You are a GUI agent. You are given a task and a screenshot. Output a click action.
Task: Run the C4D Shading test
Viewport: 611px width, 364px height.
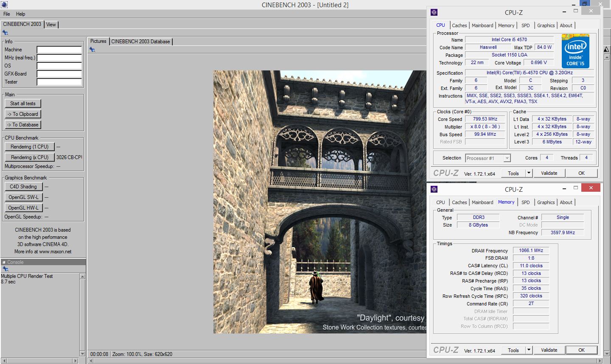[23, 187]
